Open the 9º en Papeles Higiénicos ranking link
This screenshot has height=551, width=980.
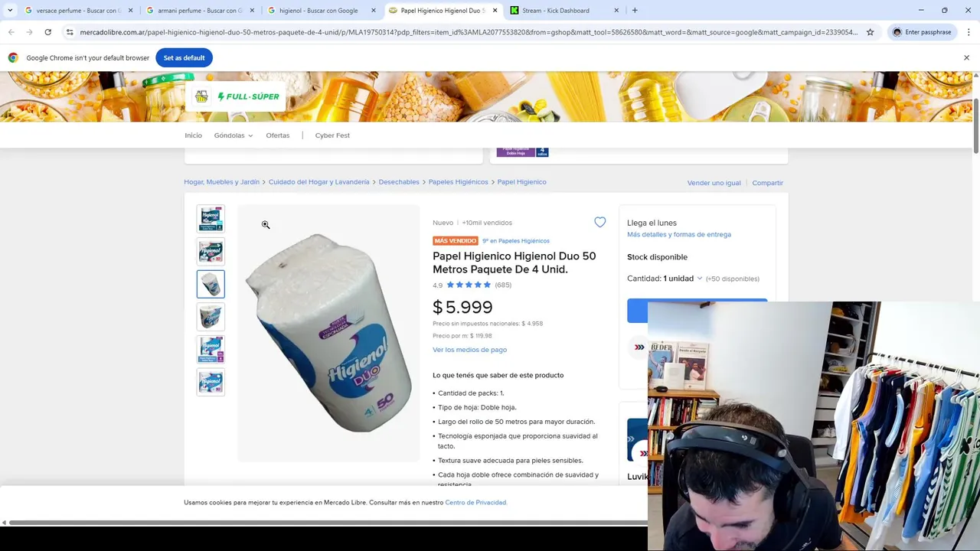pos(515,241)
